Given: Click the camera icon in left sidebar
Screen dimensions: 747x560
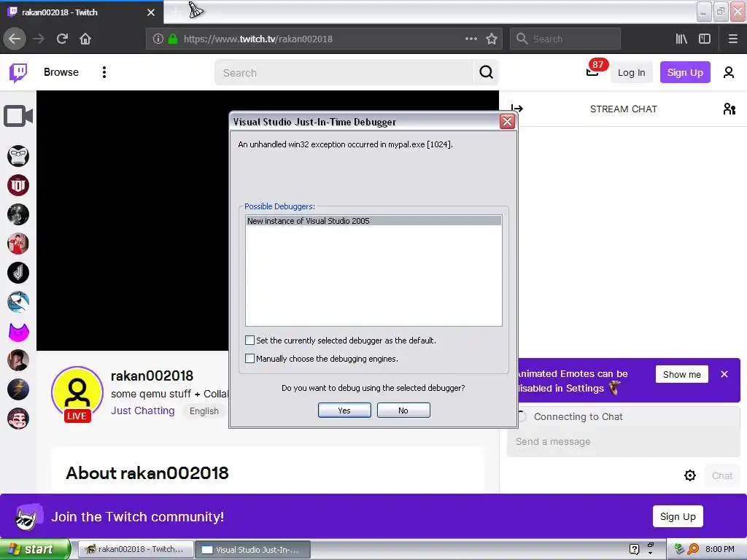Looking at the screenshot, I should click(x=18, y=116).
